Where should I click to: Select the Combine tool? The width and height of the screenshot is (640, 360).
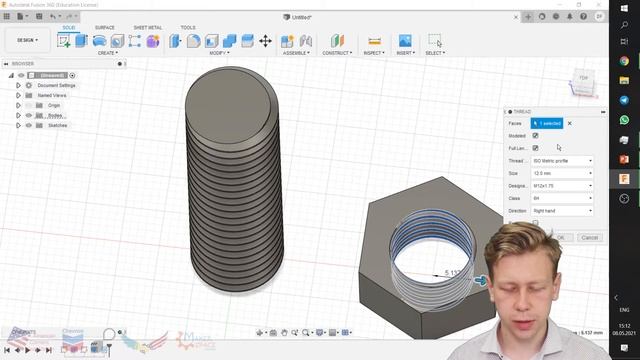[x=229, y=41]
